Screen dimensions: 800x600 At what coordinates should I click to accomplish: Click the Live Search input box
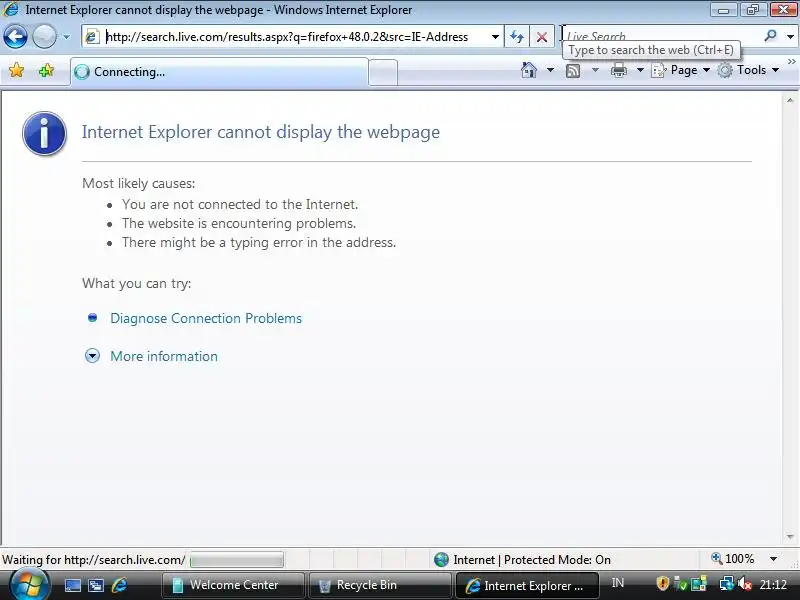(661, 36)
